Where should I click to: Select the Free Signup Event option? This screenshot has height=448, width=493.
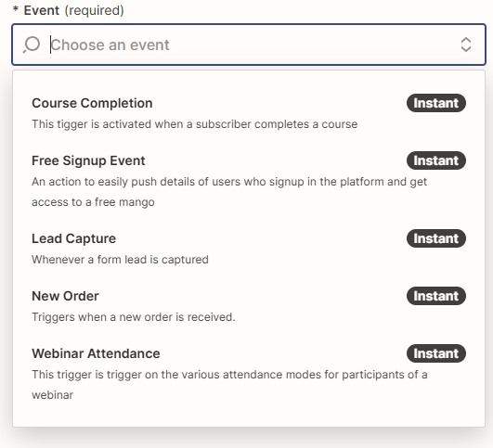[249, 181]
